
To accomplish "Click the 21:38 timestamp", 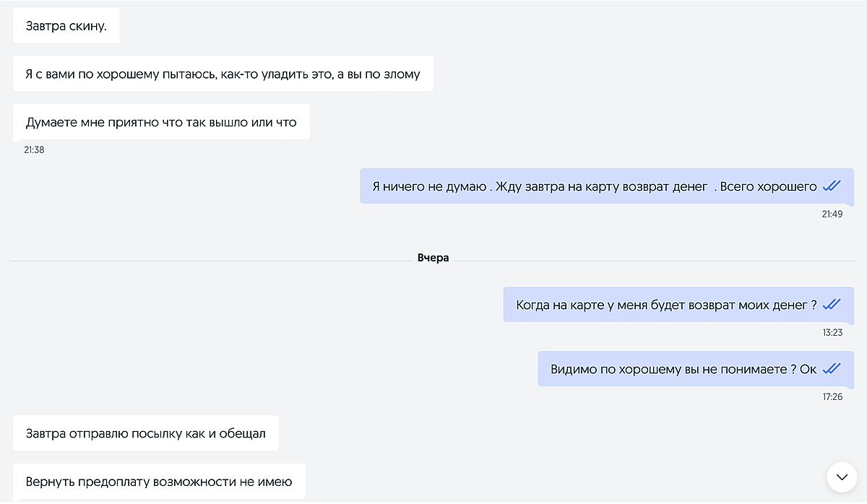I will (x=34, y=150).
